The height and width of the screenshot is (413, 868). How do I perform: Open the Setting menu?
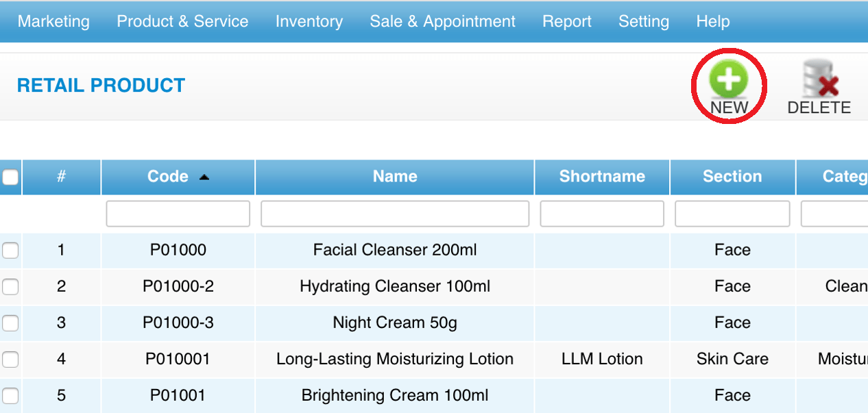click(643, 21)
